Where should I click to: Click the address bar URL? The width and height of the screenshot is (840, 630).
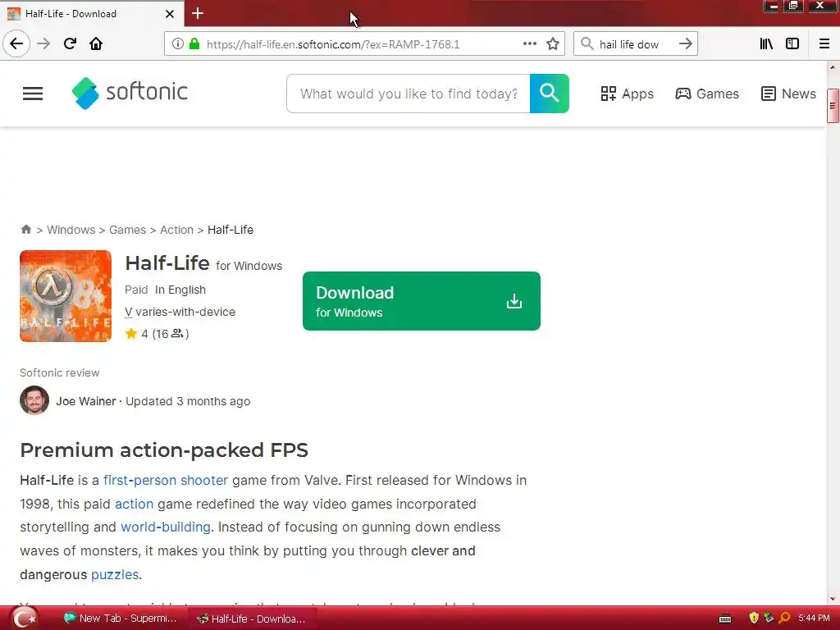coord(333,44)
